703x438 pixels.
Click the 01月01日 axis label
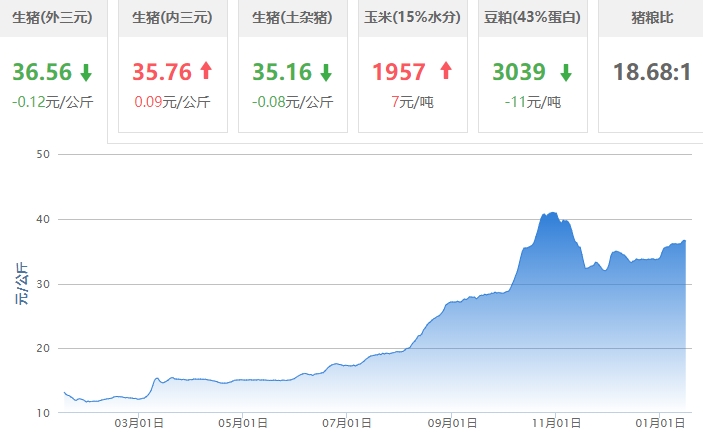point(660,423)
